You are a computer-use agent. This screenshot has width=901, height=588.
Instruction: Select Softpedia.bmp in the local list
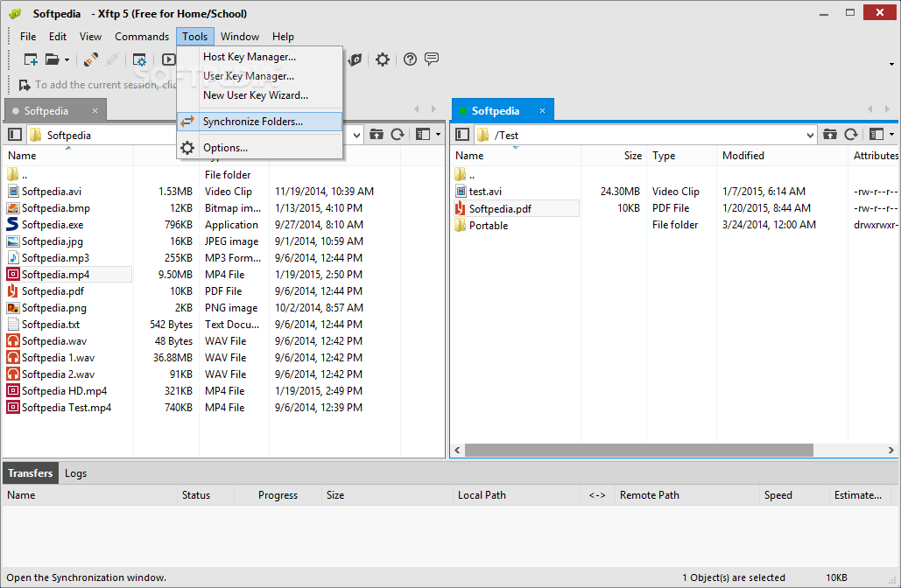point(56,208)
